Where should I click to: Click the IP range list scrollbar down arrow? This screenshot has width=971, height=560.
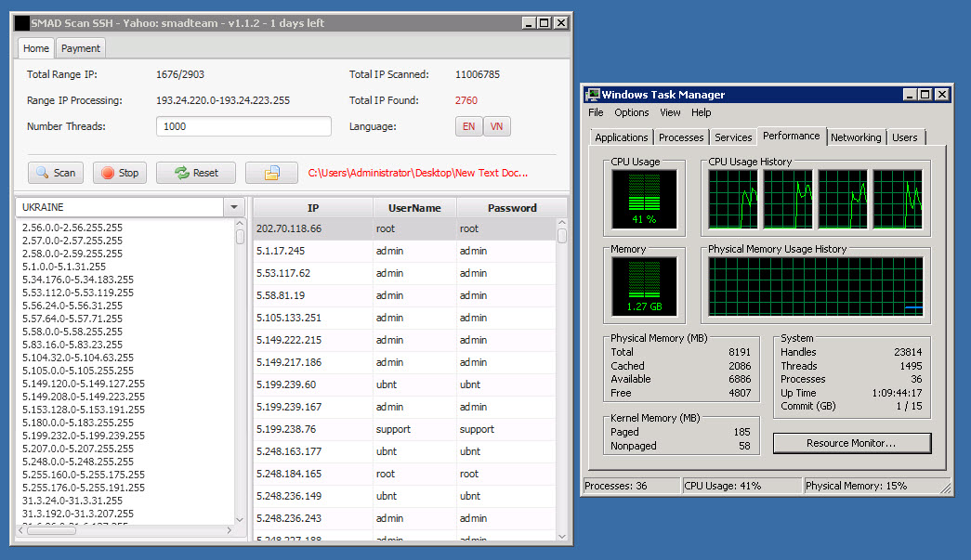pos(240,519)
